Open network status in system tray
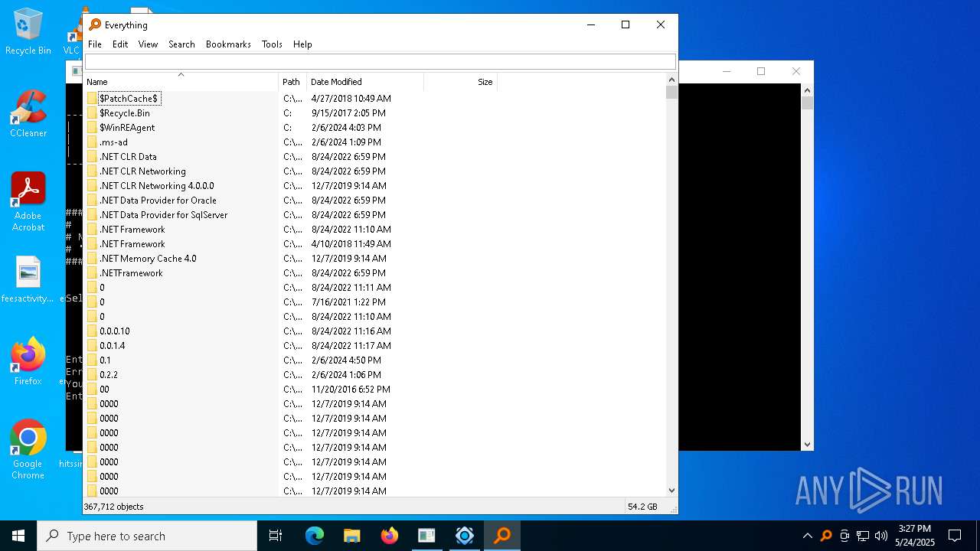Screen dimensions: 980x551 point(863,536)
